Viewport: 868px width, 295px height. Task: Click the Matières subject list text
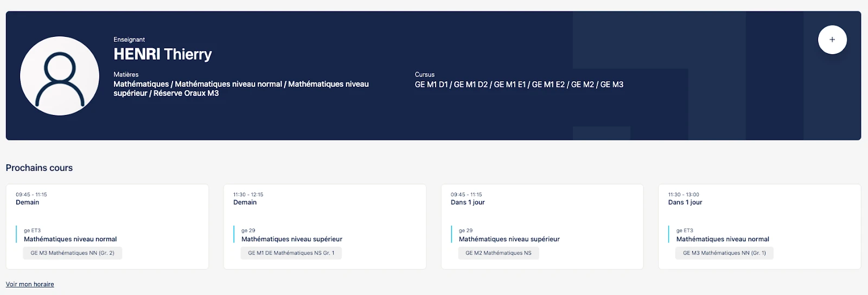pyautogui.click(x=241, y=88)
